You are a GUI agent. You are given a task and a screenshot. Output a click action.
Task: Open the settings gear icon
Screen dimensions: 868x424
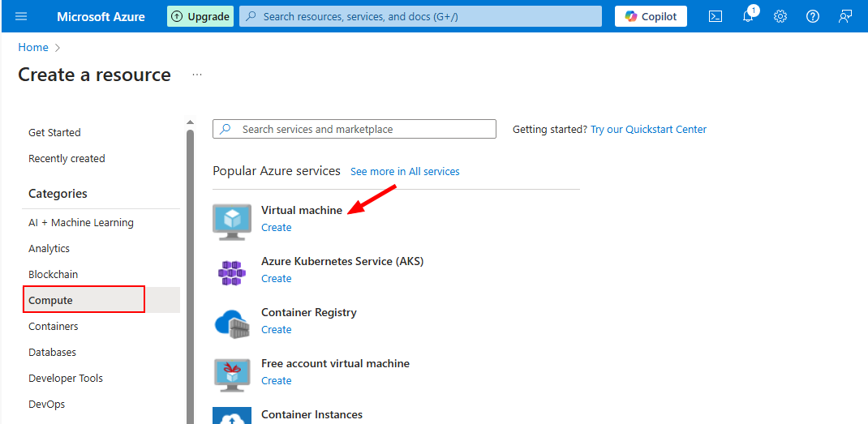(x=780, y=16)
